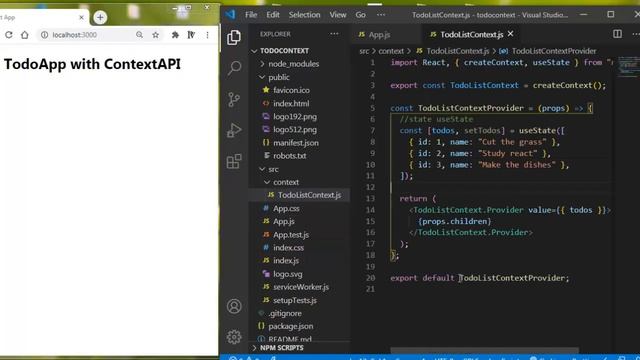Close the TodoListContext.js editor tab
The height and width of the screenshot is (360, 640).
point(511,34)
